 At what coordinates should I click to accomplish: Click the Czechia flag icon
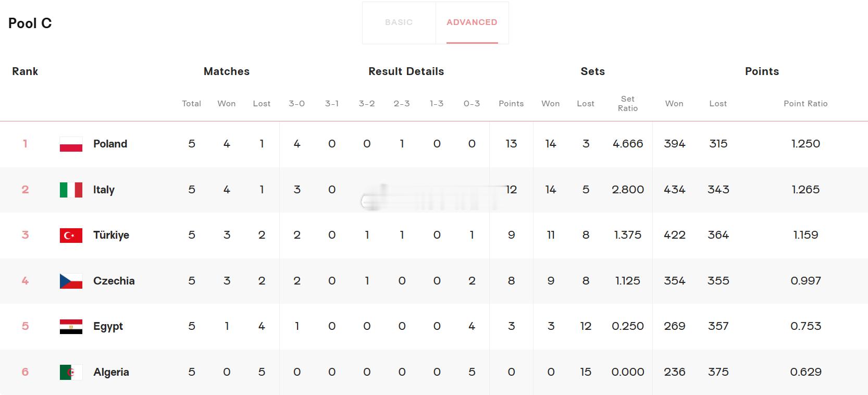(71, 281)
